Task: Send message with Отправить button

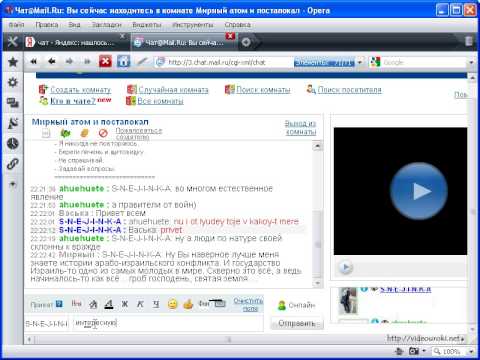Action: pos(297,323)
